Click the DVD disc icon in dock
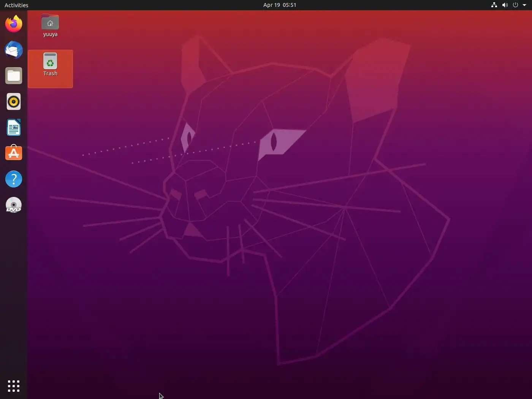This screenshot has width=532, height=399. click(x=14, y=205)
